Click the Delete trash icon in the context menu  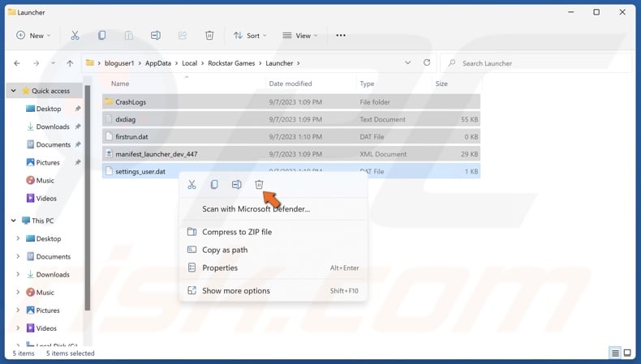coord(259,185)
